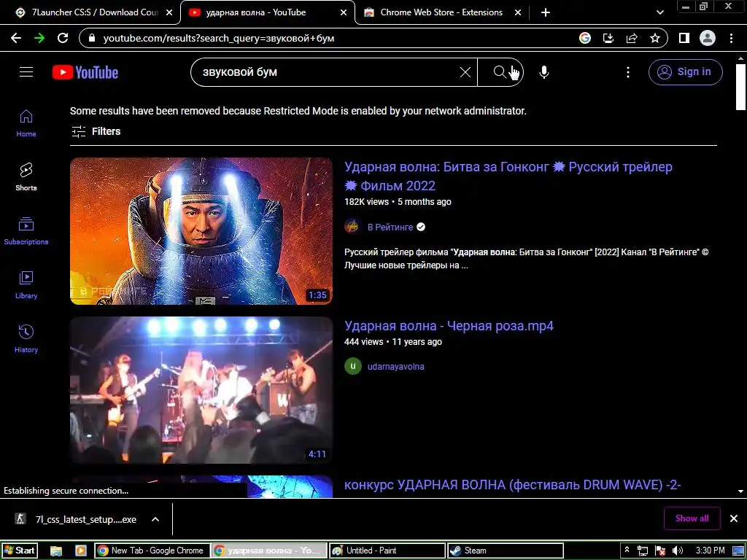View the site lock info icon

coord(93,38)
